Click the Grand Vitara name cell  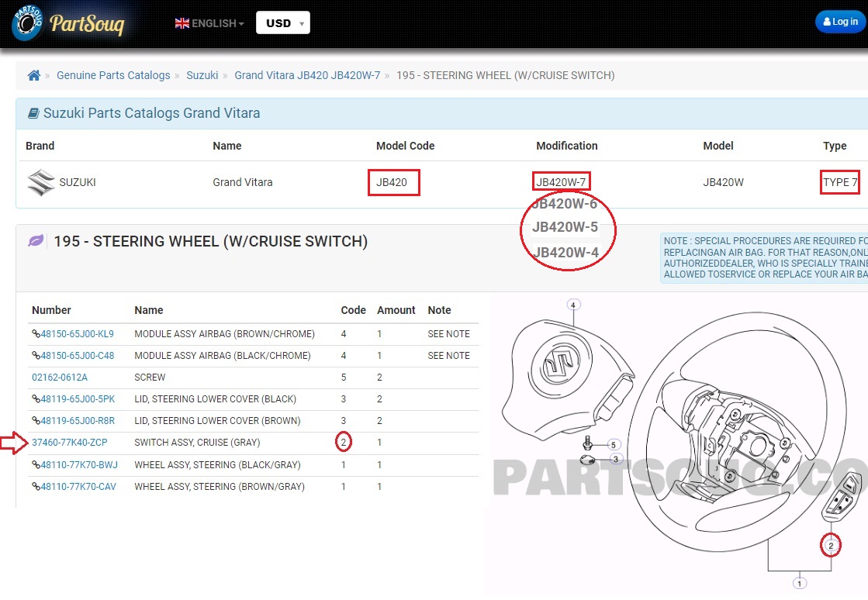coord(243,182)
